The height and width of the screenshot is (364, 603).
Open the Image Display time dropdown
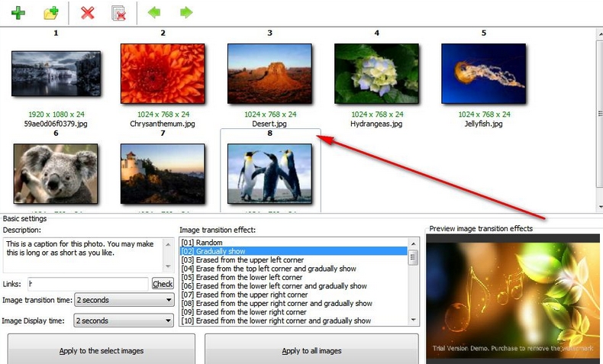(x=124, y=321)
